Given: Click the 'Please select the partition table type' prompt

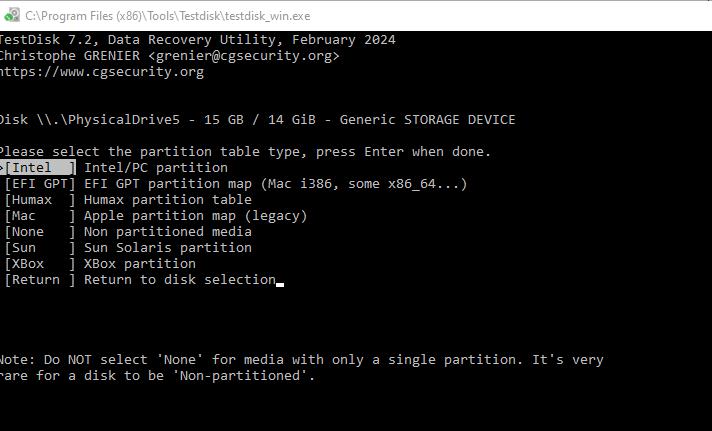Looking at the screenshot, I should (244, 152).
